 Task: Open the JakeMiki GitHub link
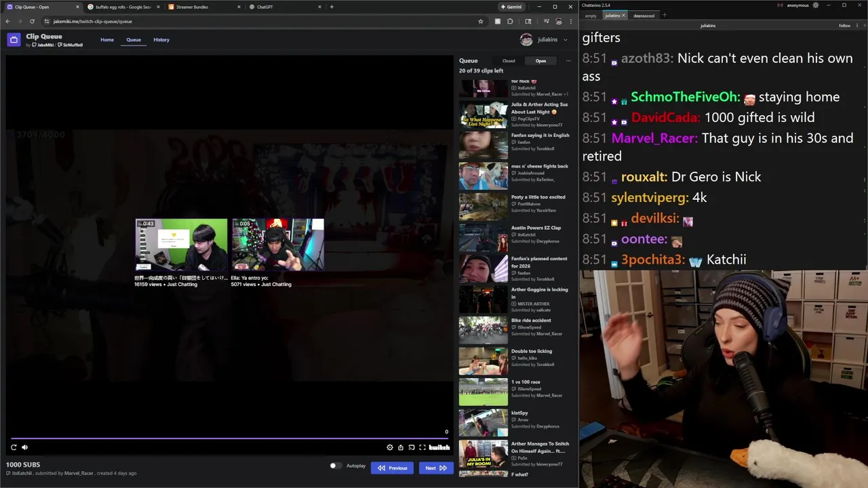tap(43, 45)
